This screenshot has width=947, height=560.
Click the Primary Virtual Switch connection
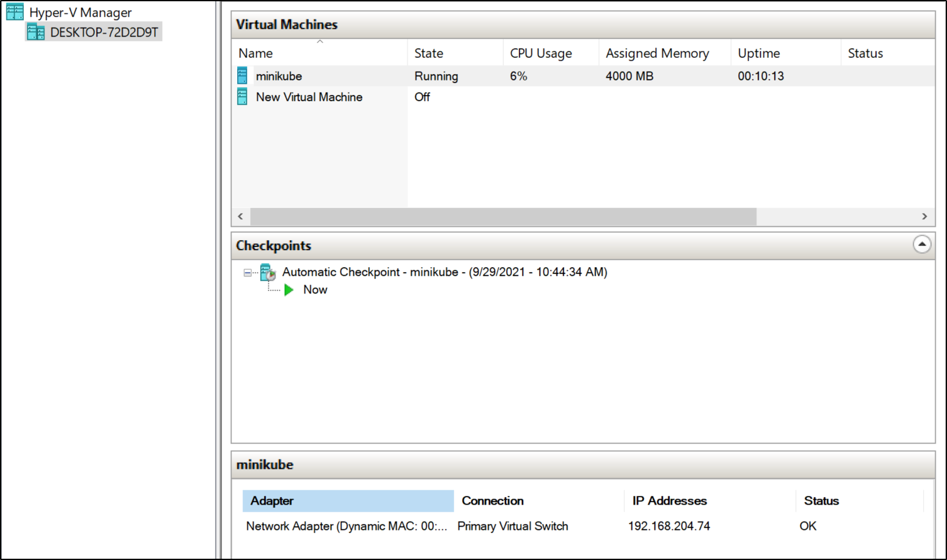click(512, 526)
